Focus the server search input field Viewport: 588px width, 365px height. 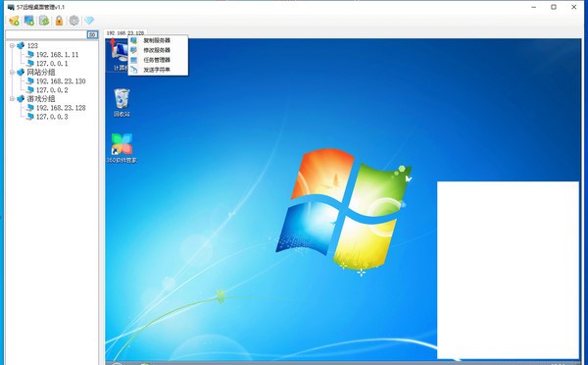[46, 34]
